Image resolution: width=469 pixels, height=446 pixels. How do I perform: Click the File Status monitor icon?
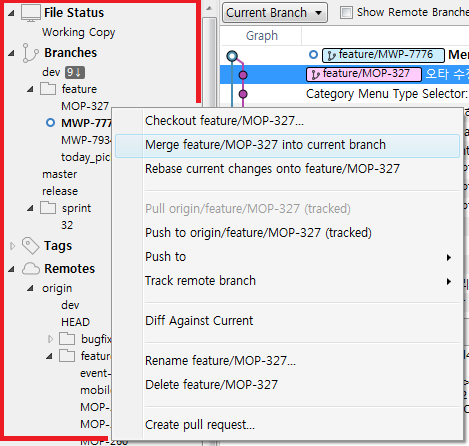tap(31, 13)
